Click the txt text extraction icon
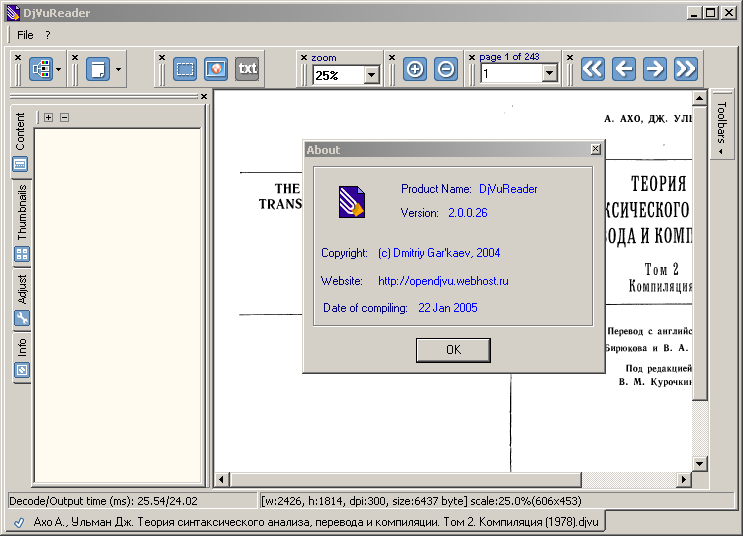Viewport: 743px width, 536px height. pos(247,69)
